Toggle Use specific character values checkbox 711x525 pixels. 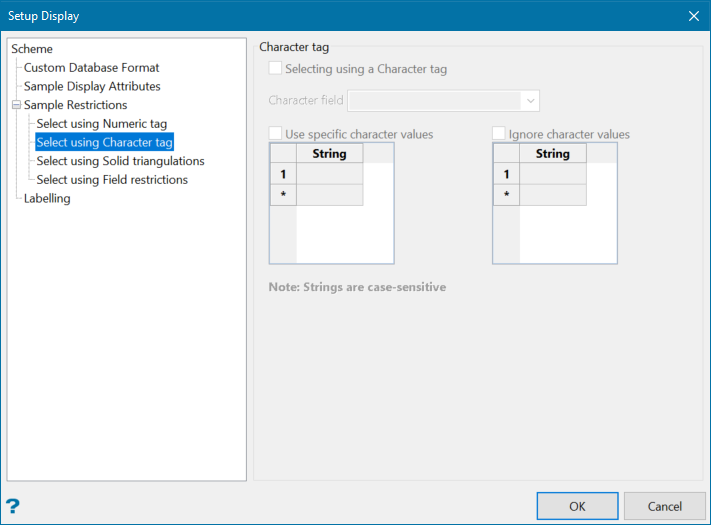275,134
